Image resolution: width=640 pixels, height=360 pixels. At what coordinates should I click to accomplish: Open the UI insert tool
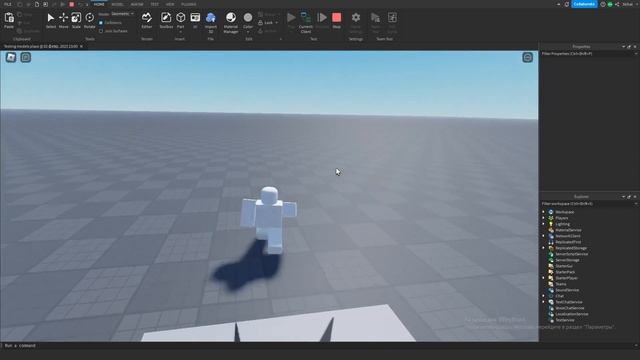point(195,18)
